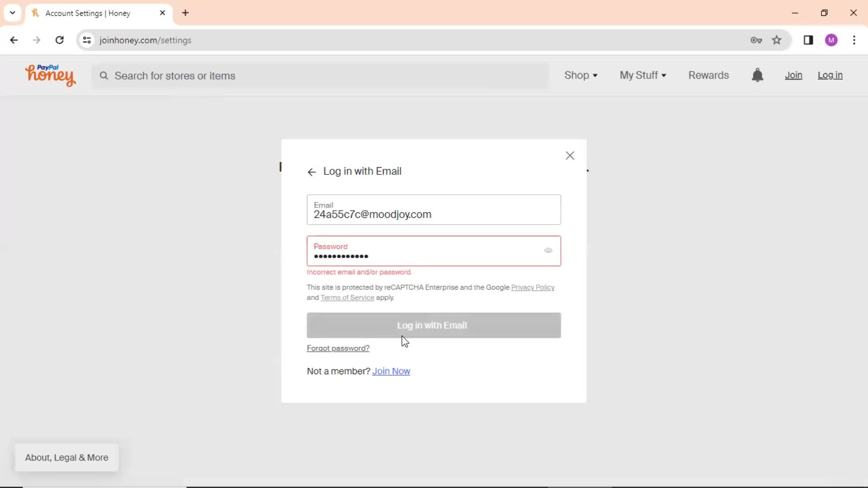Expand the My Stuff dropdown
Viewport: 868px width, 488px height.
(643, 75)
